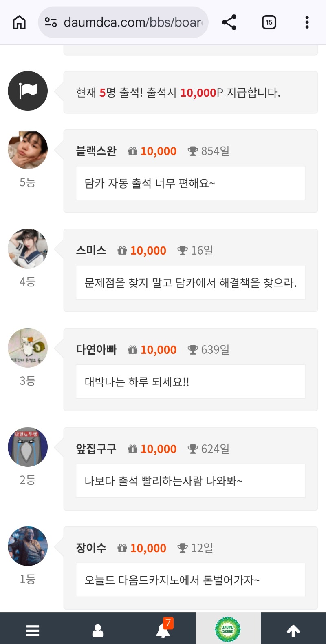
Task: Tap 블랙스완's profile picture
Action: point(28,150)
